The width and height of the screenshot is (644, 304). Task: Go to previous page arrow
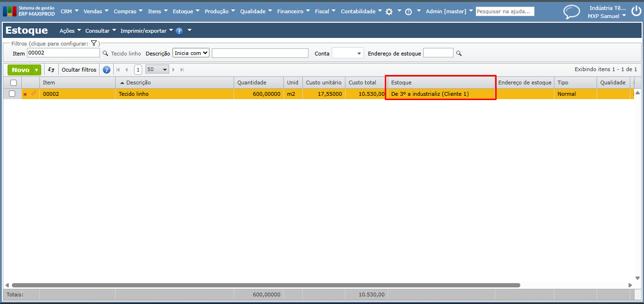pyautogui.click(x=127, y=70)
